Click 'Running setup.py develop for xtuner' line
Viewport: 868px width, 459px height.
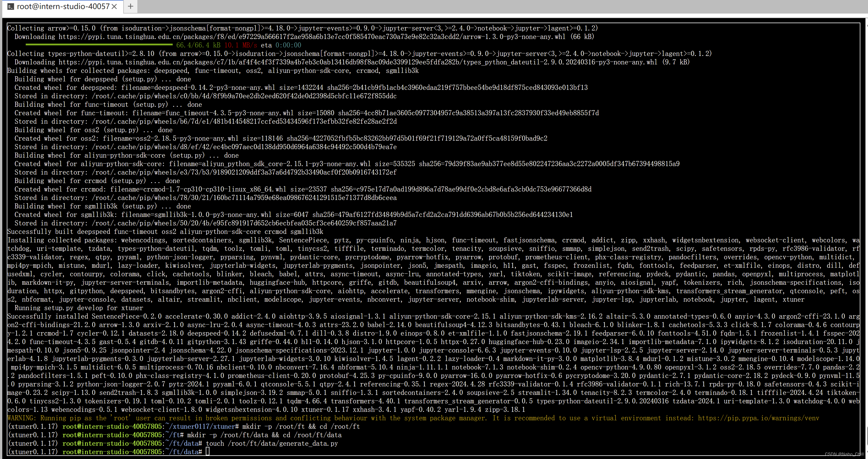(x=79, y=308)
